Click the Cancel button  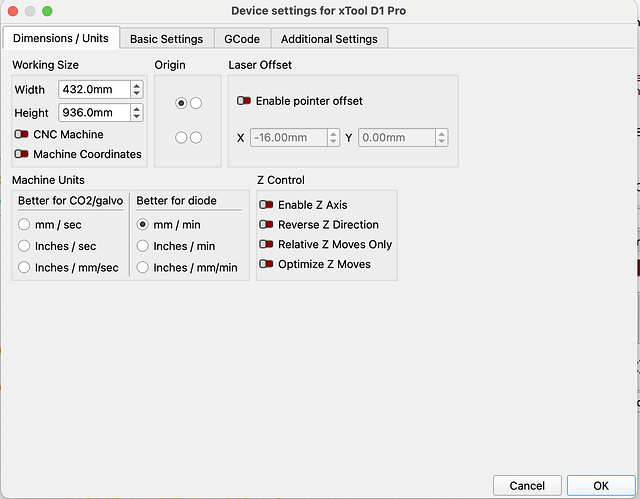[x=527, y=486]
